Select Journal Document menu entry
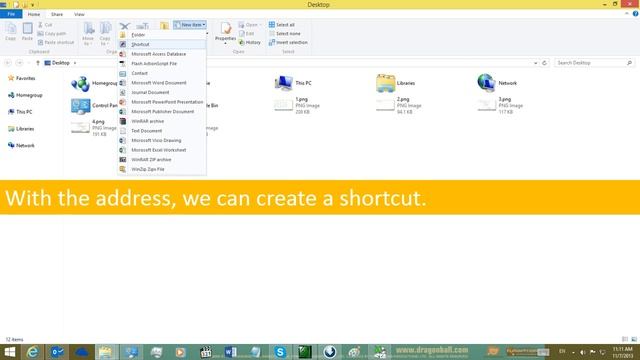Screen dimensions: 640x360 tap(162, 92)
